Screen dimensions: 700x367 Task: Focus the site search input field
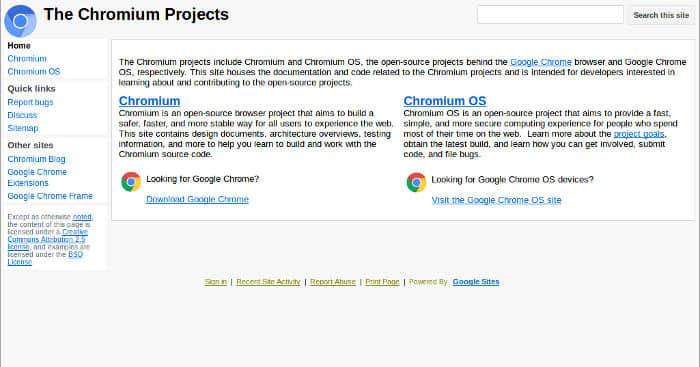pos(550,15)
